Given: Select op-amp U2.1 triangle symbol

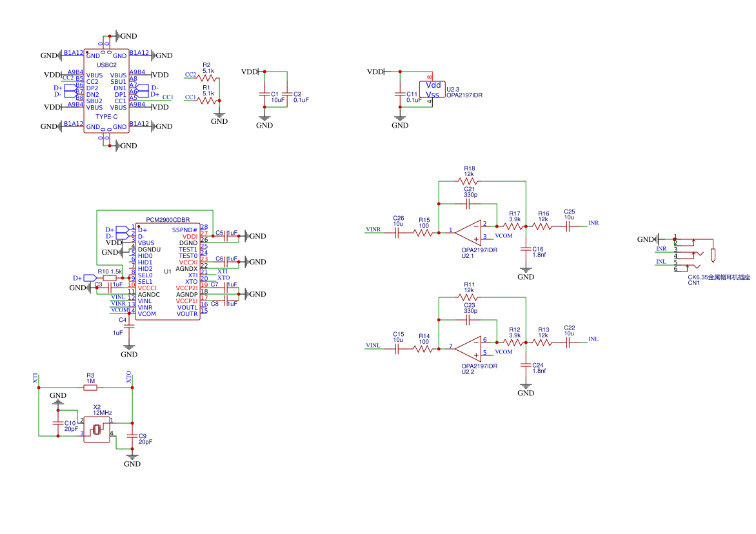Looking at the screenshot, I should coord(468,233).
